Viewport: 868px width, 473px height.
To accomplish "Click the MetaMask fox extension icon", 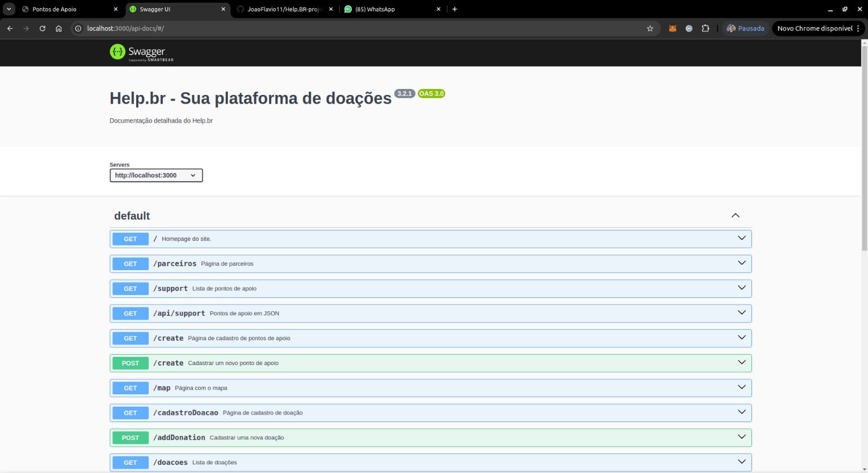I will tap(673, 29).
